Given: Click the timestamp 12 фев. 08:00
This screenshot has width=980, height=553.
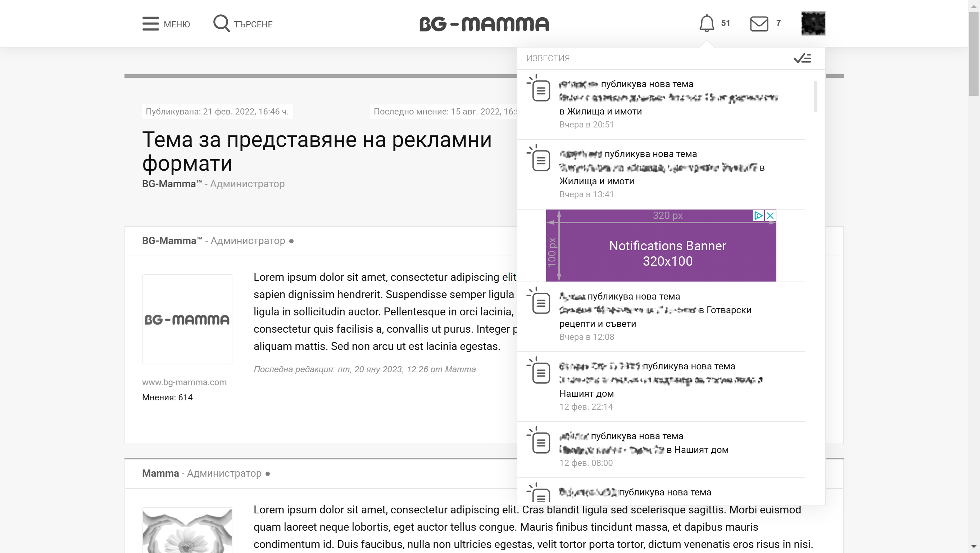Looking at the screenshot, I should 586,463.
